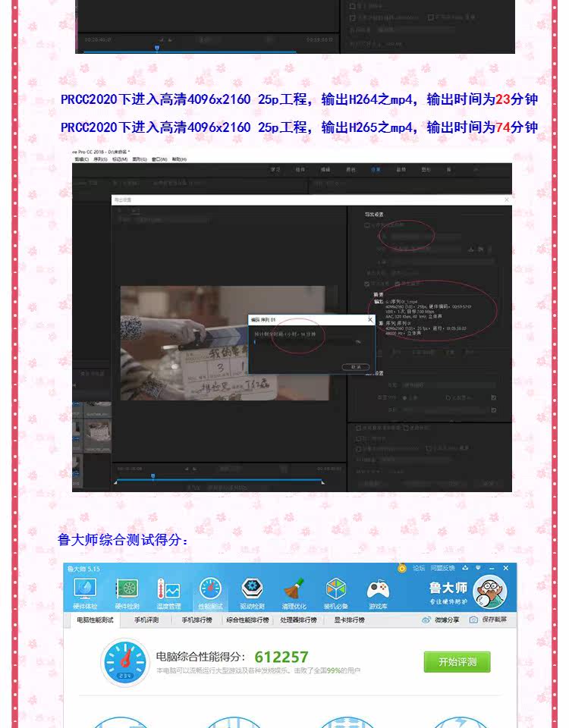Click the 微博分享 share icon
The image size is (569, 728).
pyautogui.click(x=426, y=620)
